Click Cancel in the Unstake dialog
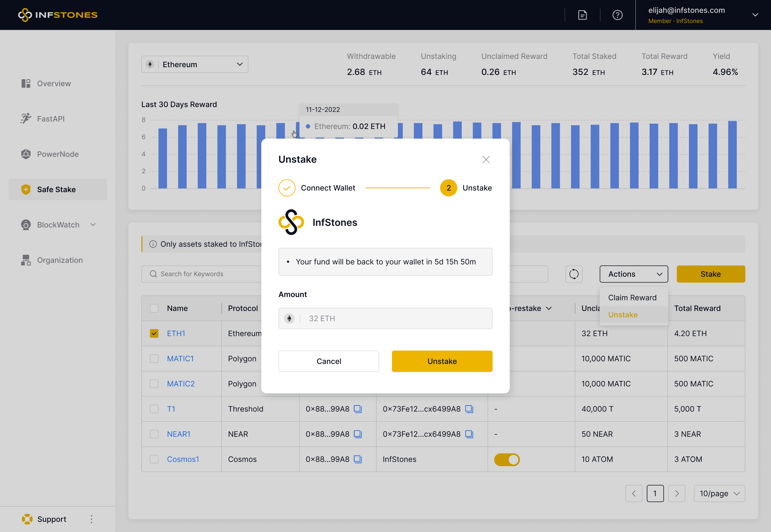Viewport: 771px width, 532px height. tap(328, 361)
